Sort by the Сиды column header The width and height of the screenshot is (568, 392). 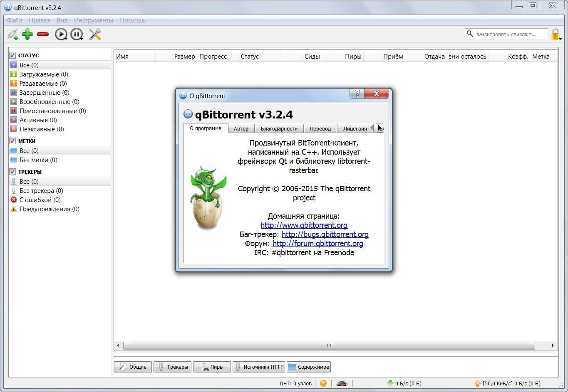tap(301, 57)
